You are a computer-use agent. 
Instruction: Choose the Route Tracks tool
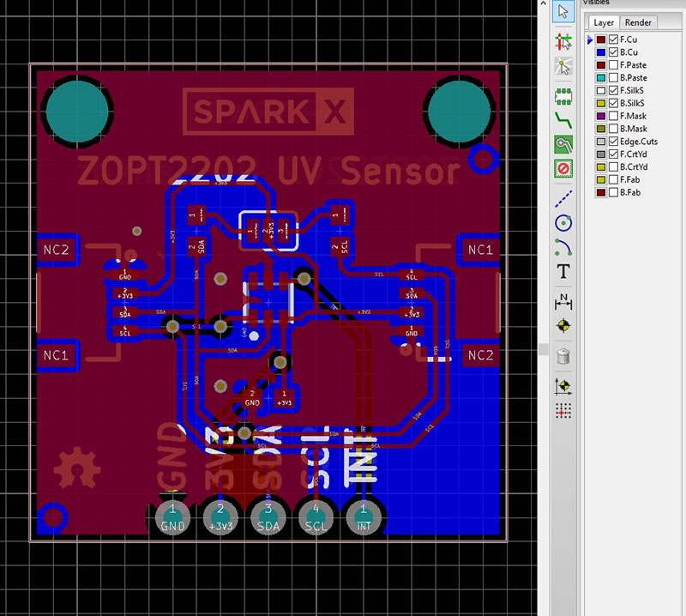click(x=563, y=120)
